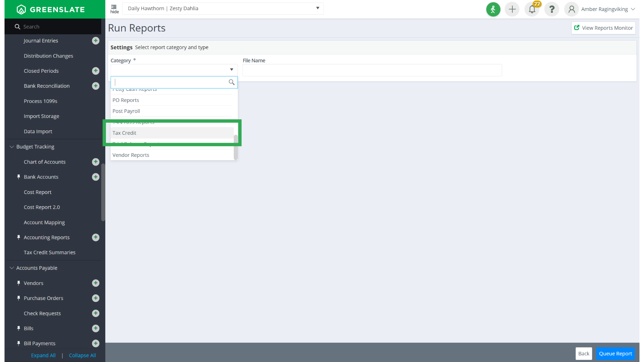Select PO Reports category option
Viewport: 644px width, 362px height.
point(172,100)
